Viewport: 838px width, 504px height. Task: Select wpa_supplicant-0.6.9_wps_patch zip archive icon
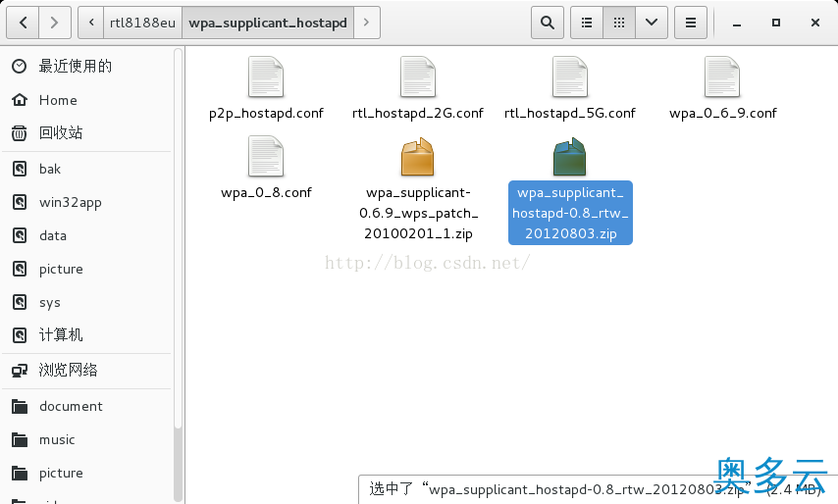click(418, 157)
